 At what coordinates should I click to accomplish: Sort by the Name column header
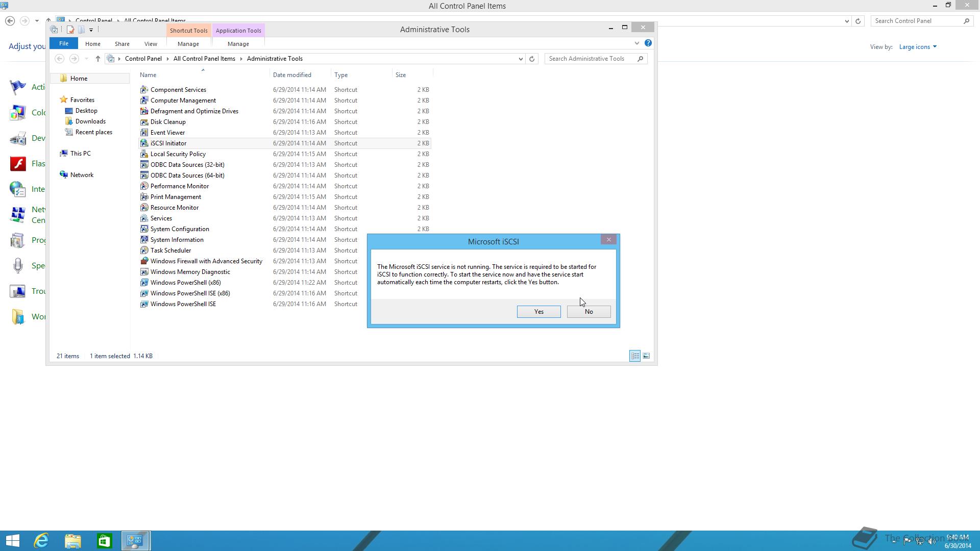(x=148, y=75)
